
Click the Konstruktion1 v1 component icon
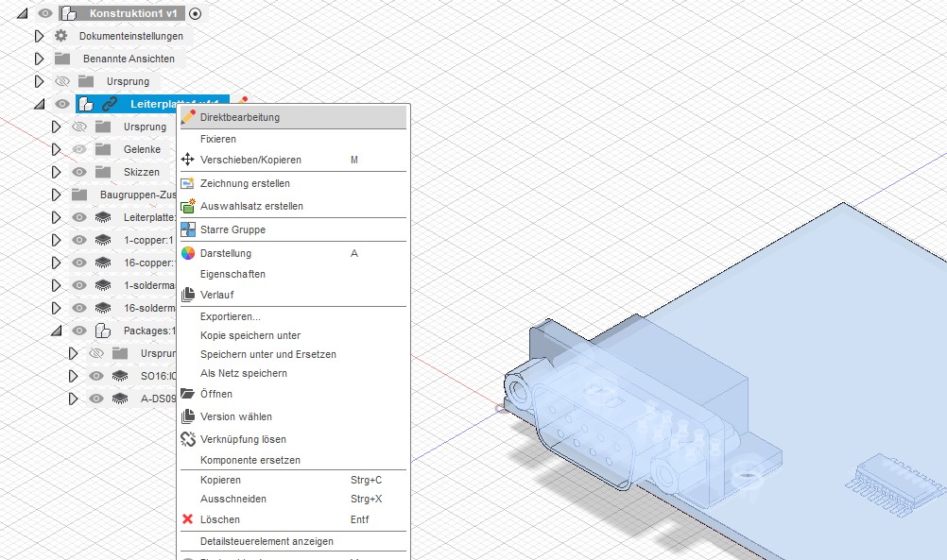pos(69,13)
